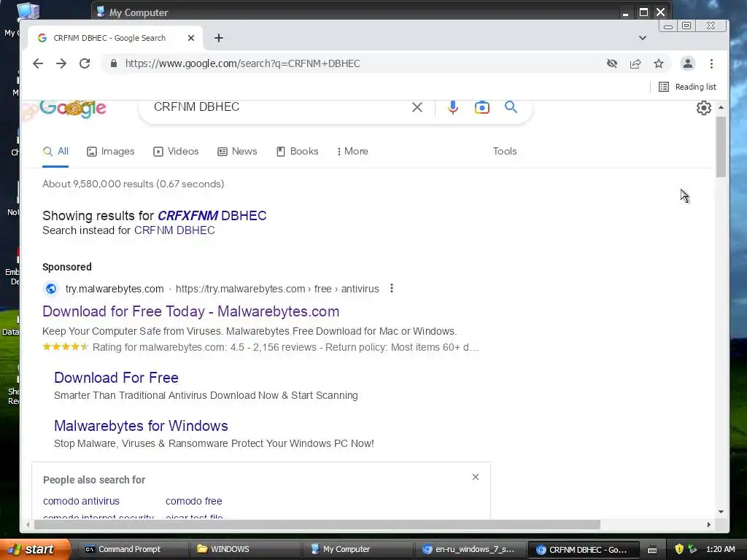The height and width of the screenshot is (560, 747).
Task: Open the Chrome profile avatar menu
Action: pyautogui.click(x=687, y=63)
